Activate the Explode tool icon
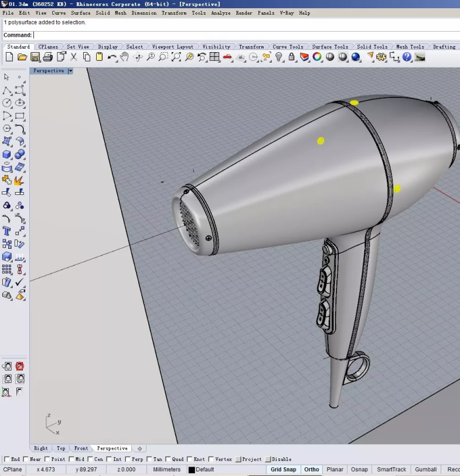Screen dimensions: 460x476 click(x=19, y=180)
